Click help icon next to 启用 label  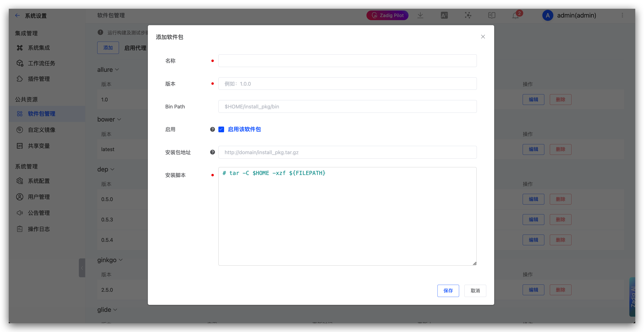tap(212, 129)
